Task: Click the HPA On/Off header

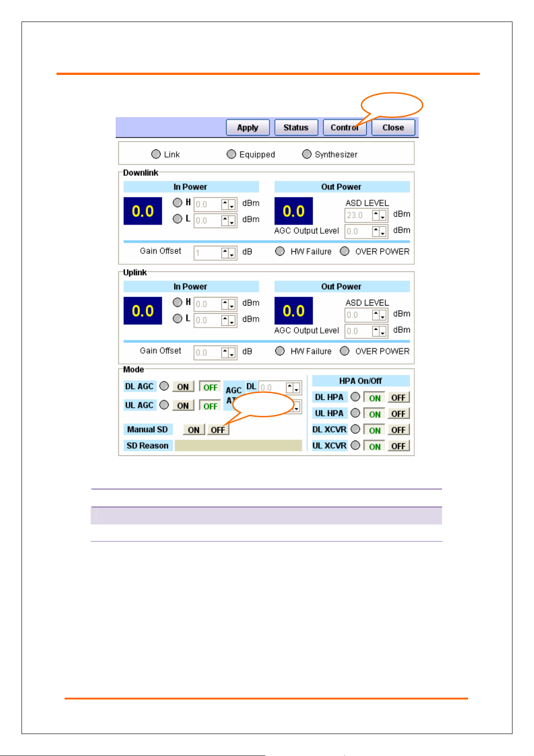Action: 361,381
